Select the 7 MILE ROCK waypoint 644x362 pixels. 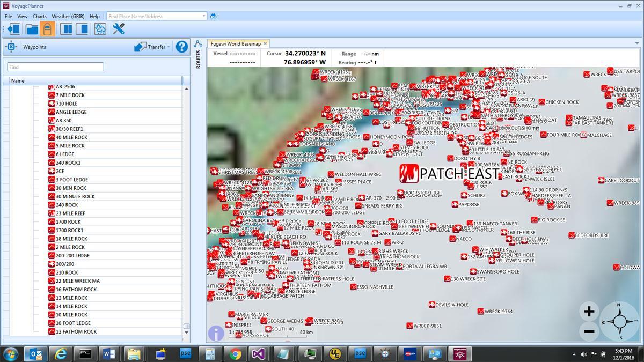pyautogui.click(x=70, y=95)
